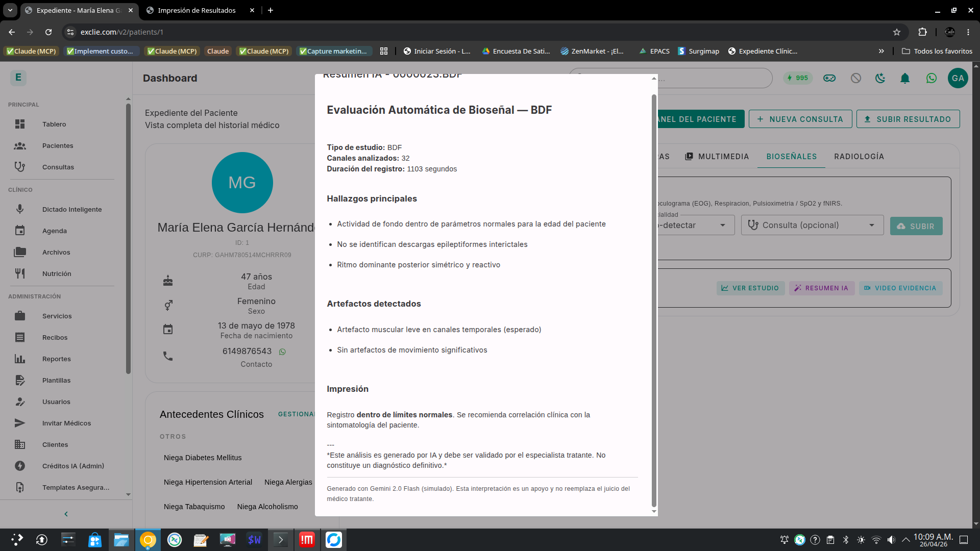The width and height of the screenshot is (980, 551).
Task: Open the WhatsApp icon in the header
Action: pos(931,78)
